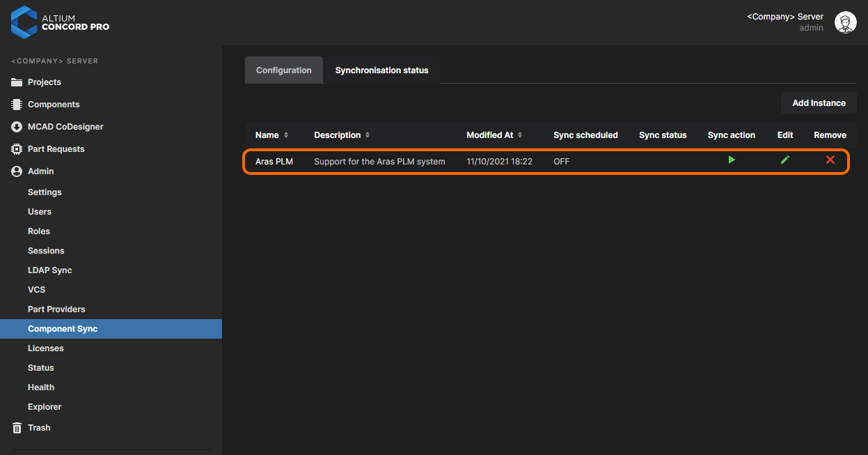Sort by Modified At column arrows
The width and height of the screenshot is (868, 455).
(520, 135)
